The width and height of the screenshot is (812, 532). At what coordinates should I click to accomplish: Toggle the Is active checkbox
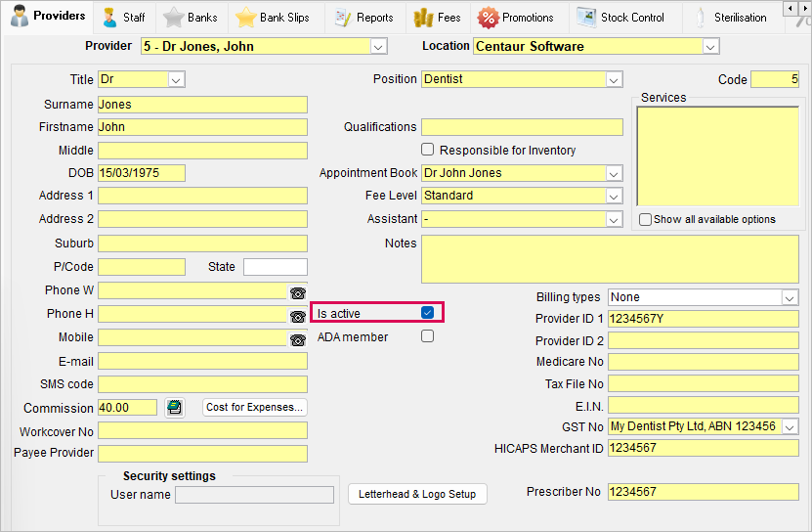click(x=427, y=313)
